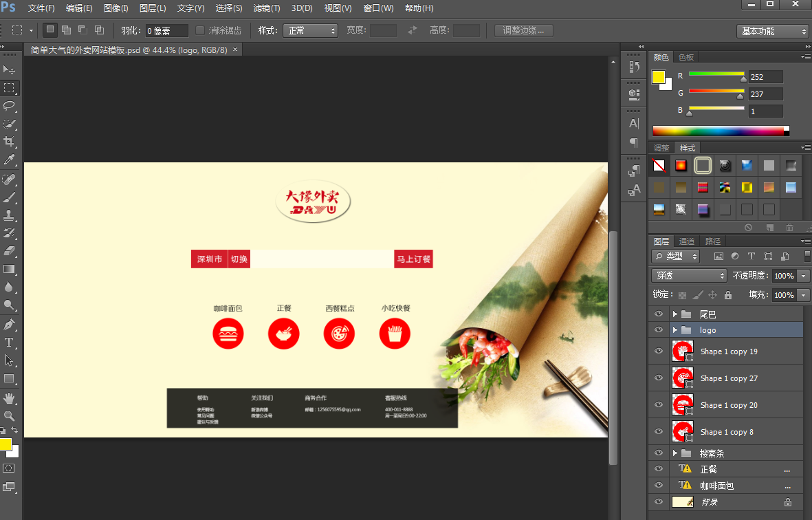Expand the 搜索条 layer group
Viewport: 812px width, 520px height.
coord(675,453)
